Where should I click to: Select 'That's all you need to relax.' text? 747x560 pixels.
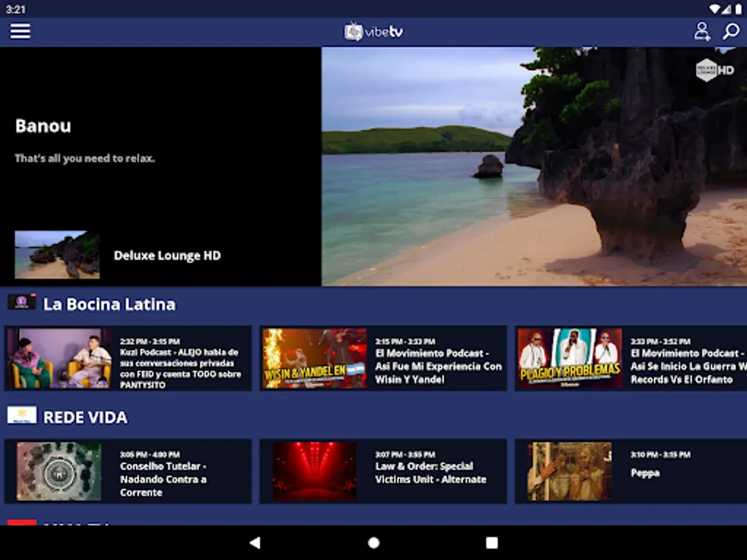(85, 158)
